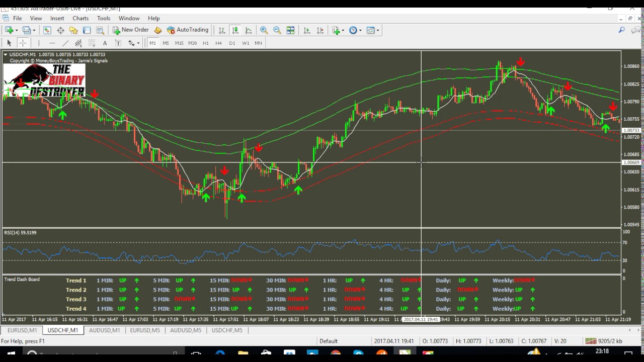Draw a vertical line
This screenshot has width=644, height=362.
39,43
